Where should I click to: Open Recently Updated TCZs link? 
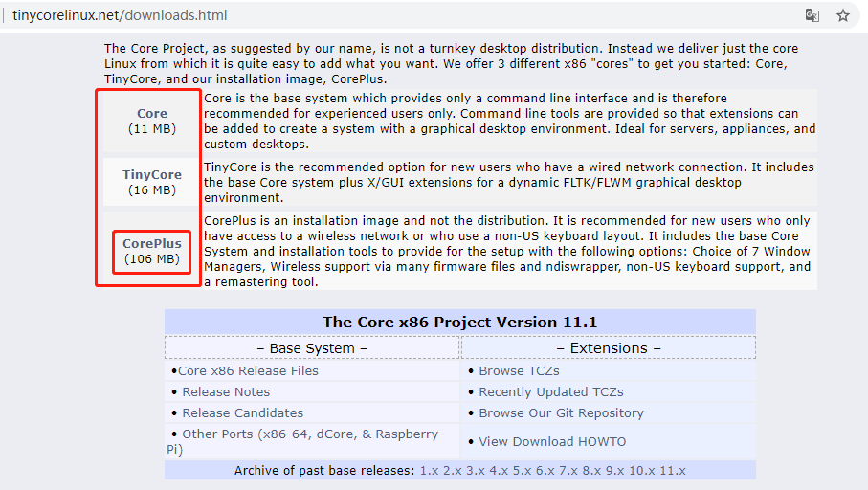coord(551,392)
